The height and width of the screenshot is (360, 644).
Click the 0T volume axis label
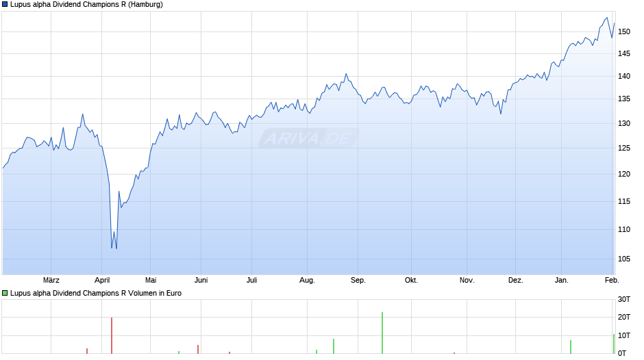[x=622, y=353]
